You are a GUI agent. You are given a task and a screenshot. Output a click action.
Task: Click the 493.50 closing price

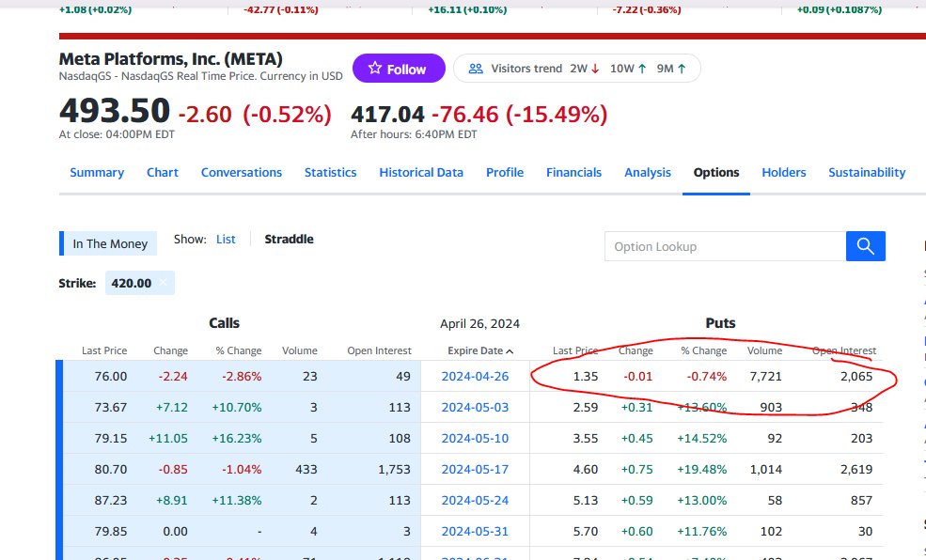pos(115,110)
